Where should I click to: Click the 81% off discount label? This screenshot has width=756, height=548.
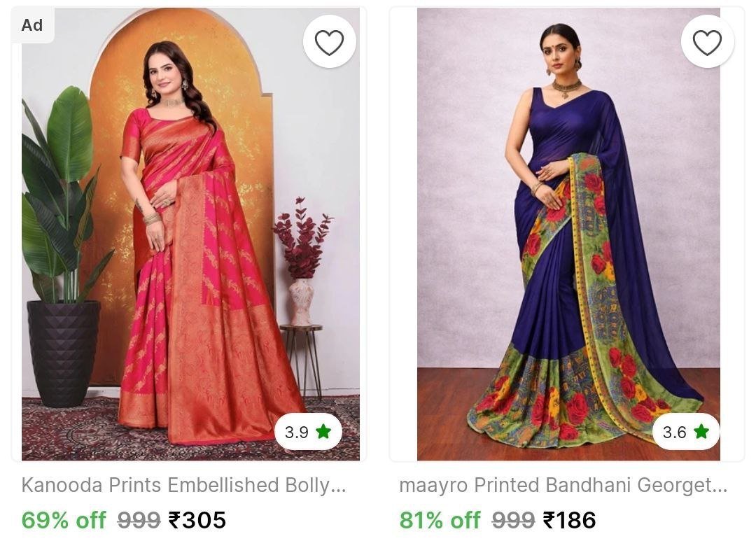tap(440, 520)
